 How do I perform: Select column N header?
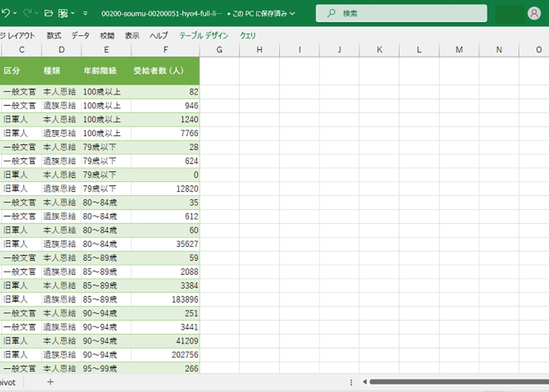click(499, 50)
